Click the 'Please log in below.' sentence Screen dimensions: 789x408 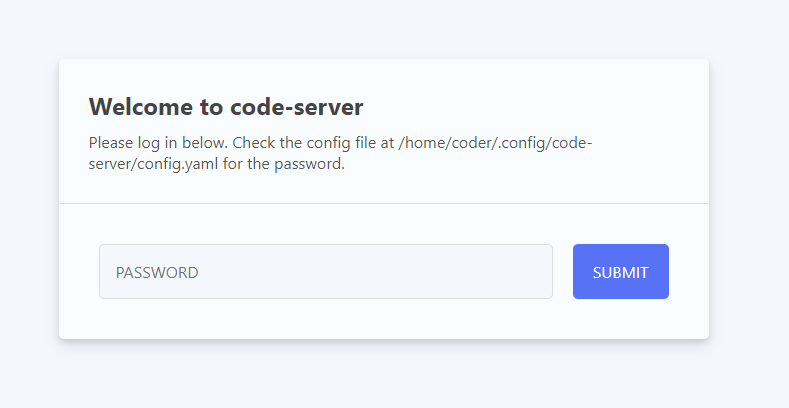tap(159, 143)
